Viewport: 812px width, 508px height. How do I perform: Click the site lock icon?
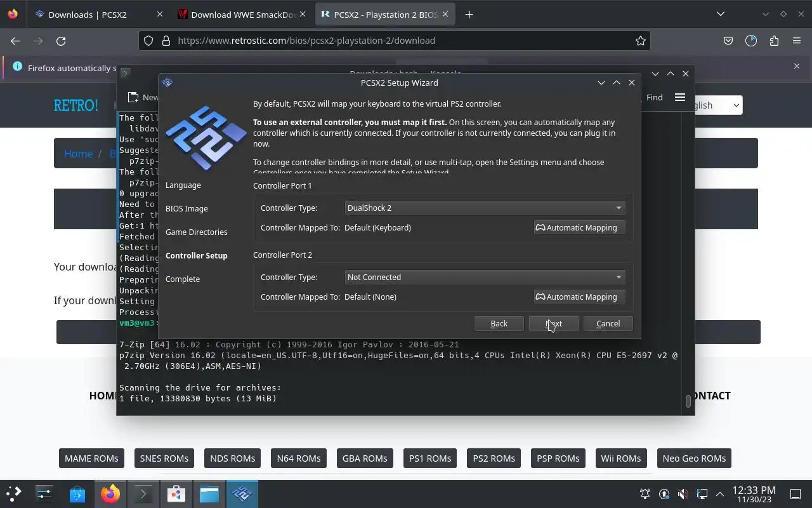click(x=166, y=41)
